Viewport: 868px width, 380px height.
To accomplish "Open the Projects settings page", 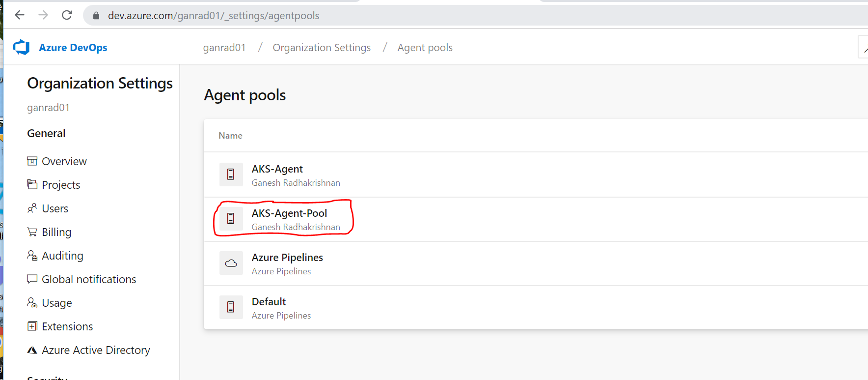I will point(61,185).
